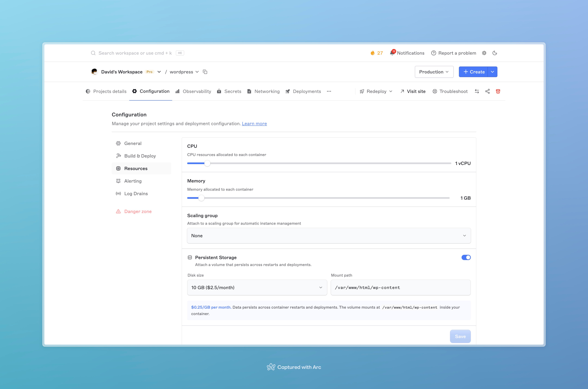The width and height of the screenshot is (588, 389).
Task: Open more tabs ellipsis menu
Action: click(x=329, y=91)
